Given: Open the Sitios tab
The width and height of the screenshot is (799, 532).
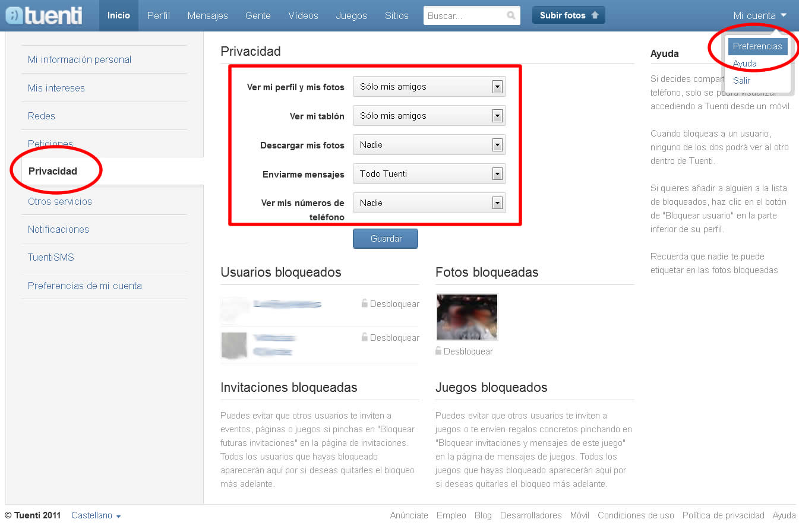Looking at the screenshot, I should tap(397, 15).
